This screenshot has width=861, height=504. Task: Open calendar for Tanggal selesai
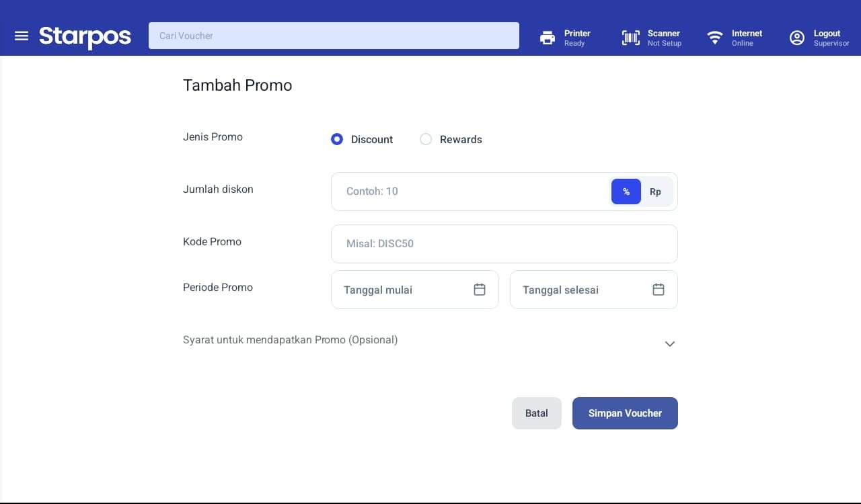click(659, 290)
